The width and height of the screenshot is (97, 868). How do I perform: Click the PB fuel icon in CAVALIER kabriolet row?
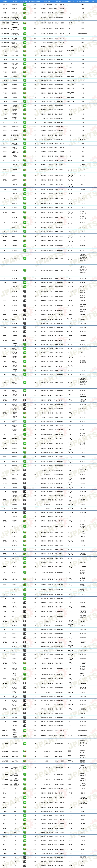(x=25, y=43)
